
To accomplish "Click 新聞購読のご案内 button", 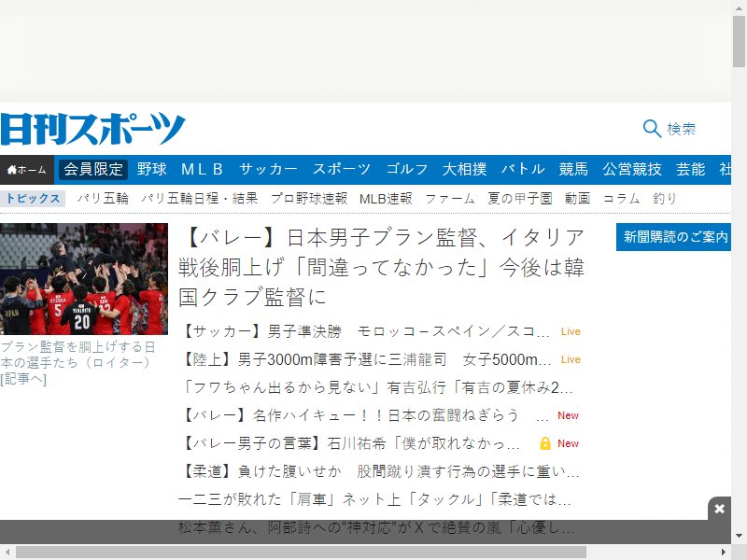I will pos(673,237).
